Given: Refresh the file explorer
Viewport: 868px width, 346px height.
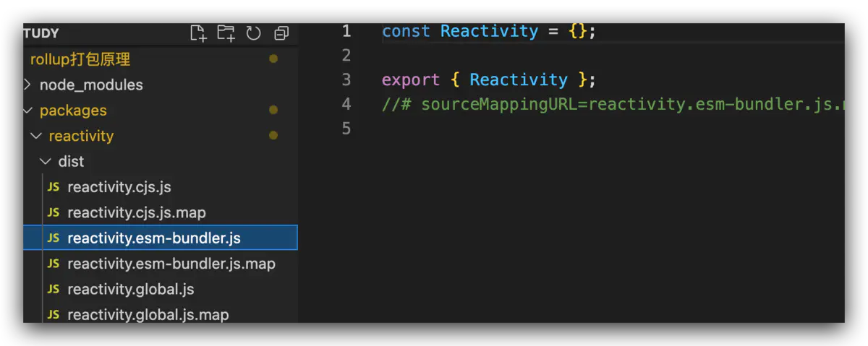Looking at the screenshot, I should [253, 33].
